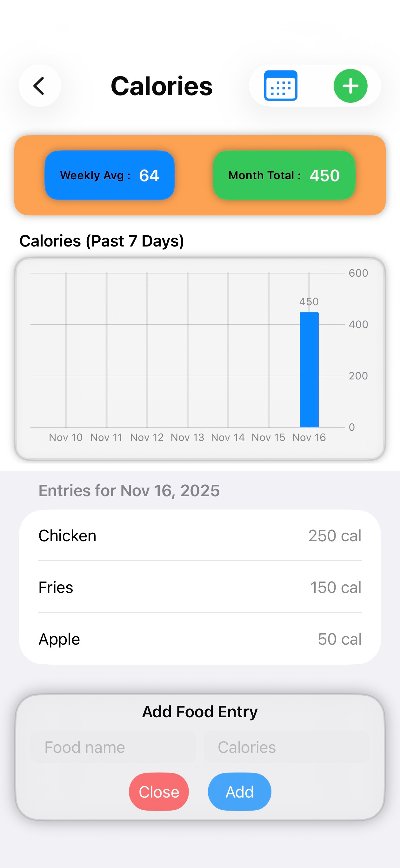Tap the red Close button

159,792
